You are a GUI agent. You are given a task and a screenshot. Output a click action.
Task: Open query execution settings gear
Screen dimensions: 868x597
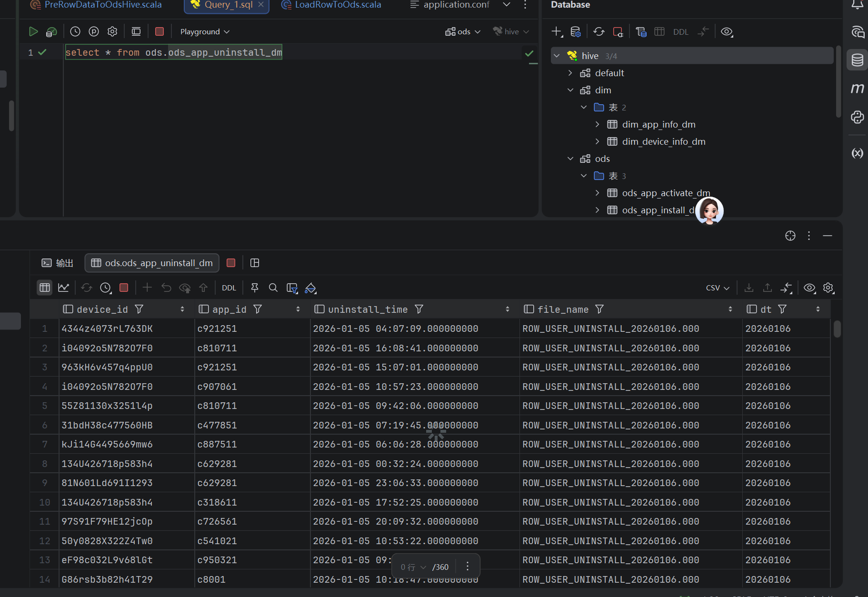tap(112, 31)
